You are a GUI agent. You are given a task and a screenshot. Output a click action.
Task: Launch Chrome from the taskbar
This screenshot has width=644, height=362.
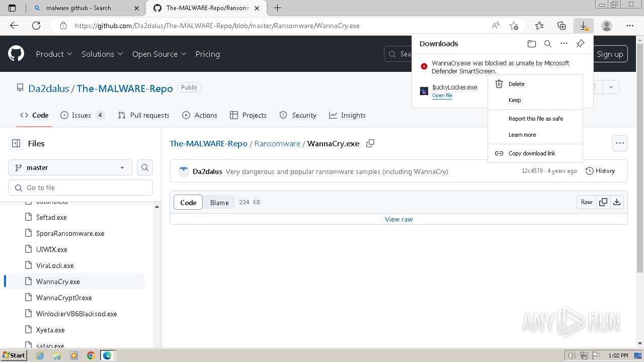(91, 355)
